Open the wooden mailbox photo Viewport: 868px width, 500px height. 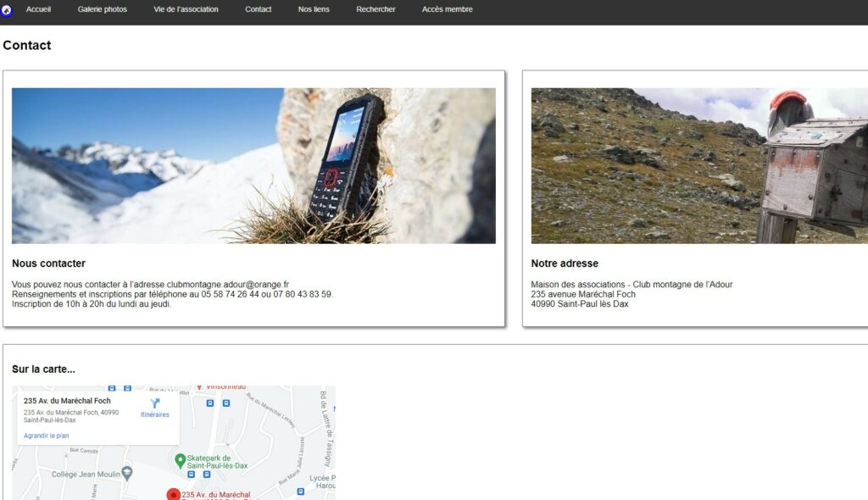click(699, 165)
